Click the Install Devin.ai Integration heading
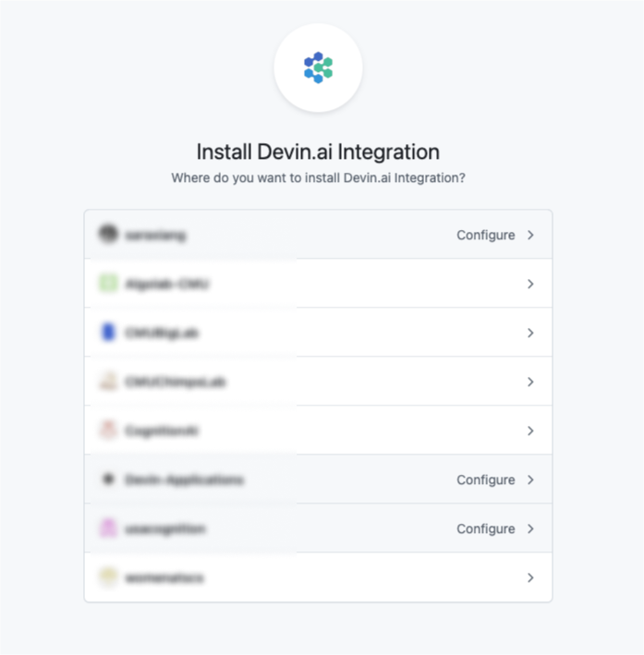Screen dimensions: 644x655 318,152
